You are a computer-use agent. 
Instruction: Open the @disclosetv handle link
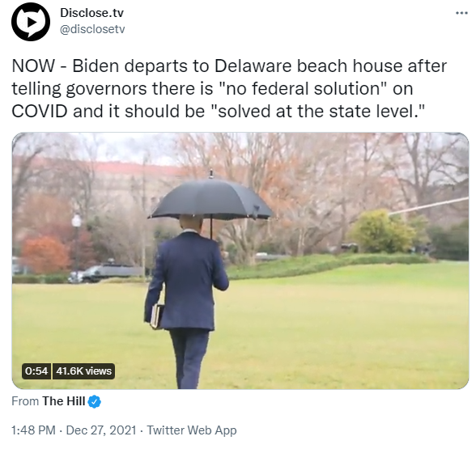[92, 29]
